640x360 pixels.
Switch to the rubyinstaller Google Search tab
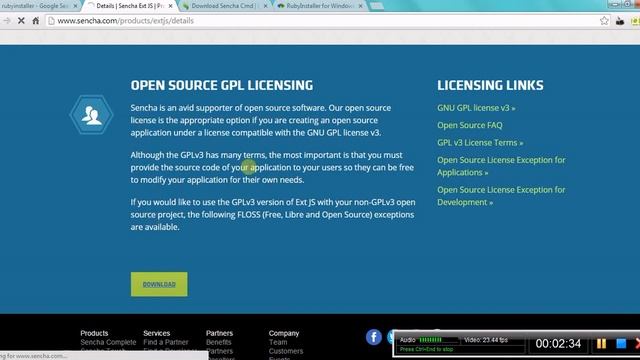coord(36,6)
